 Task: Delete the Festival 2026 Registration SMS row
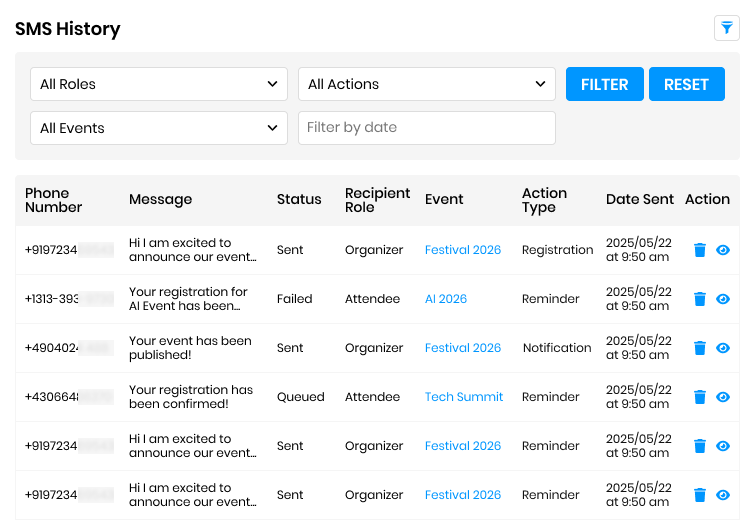[700, 250]
